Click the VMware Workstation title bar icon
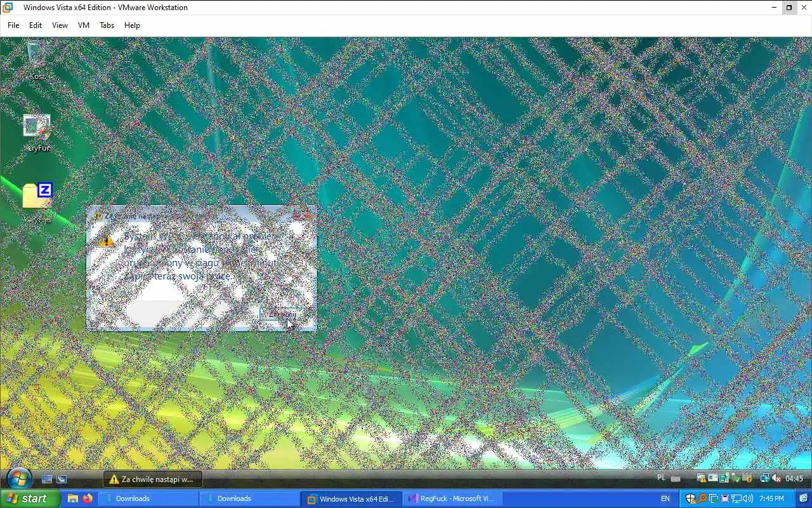The width and height of the screenshot is (812, 508). pos(8,8)
